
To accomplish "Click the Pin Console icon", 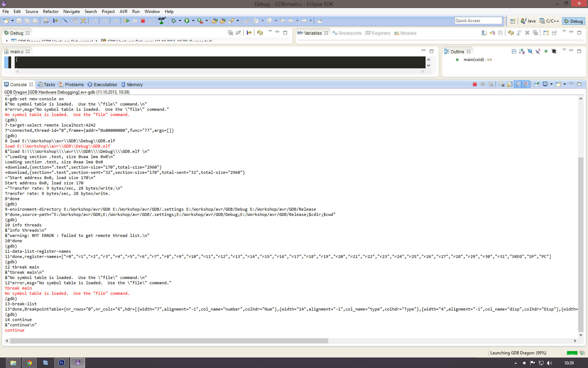I will 537,84.
